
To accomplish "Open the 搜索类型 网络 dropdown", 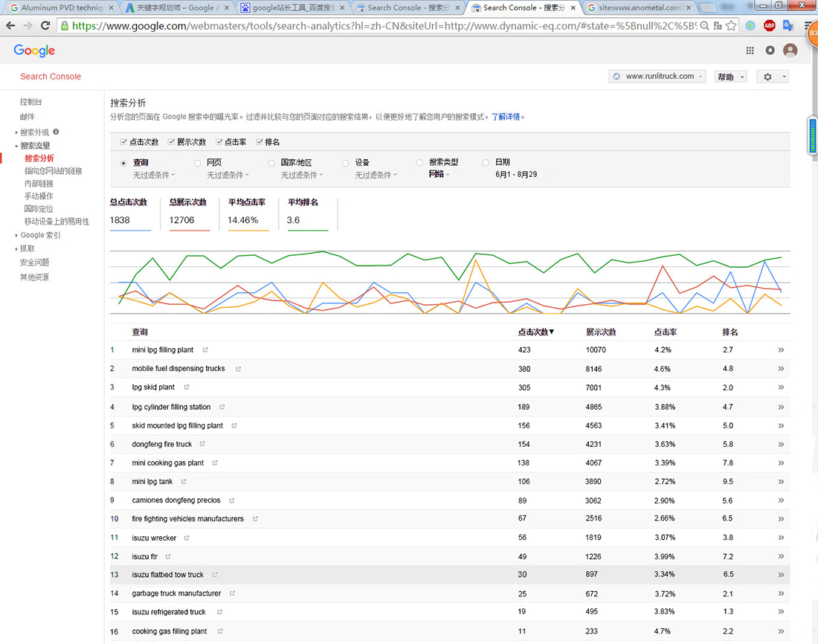I will tap(439, 174).
